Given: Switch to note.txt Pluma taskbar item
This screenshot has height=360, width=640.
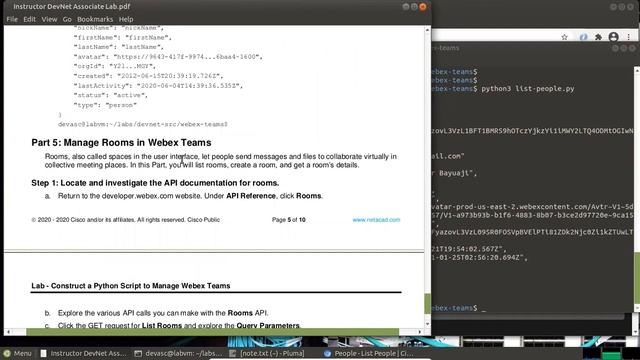Looking at the screenshot, I should pos(267,353).
